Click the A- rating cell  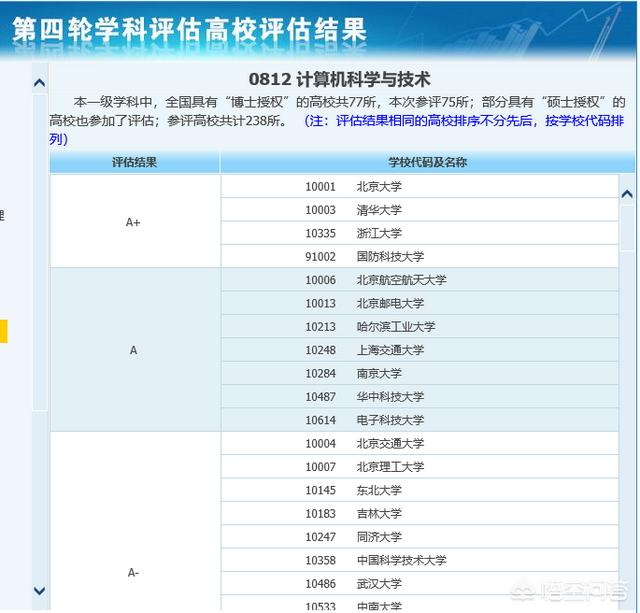click(x=134, y=573)
